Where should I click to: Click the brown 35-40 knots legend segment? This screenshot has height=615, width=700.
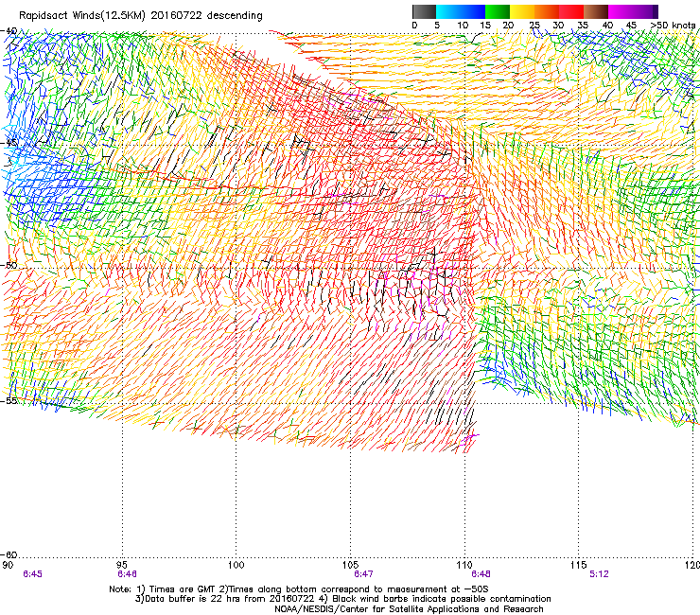tap(596, 11)
